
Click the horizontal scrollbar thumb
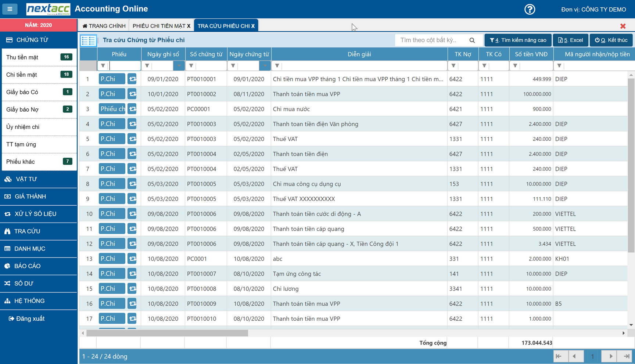tap(167, 333)
